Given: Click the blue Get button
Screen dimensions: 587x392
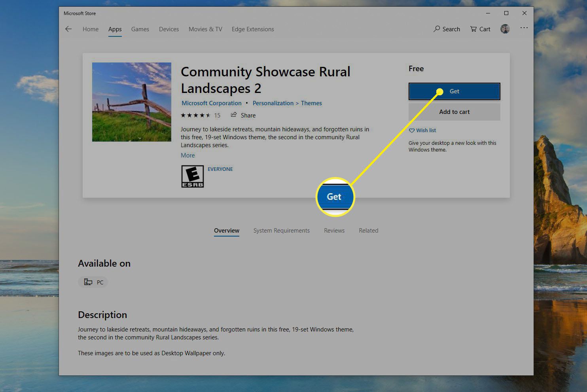Looking at the screenshot, I should [x=454, y=91].
